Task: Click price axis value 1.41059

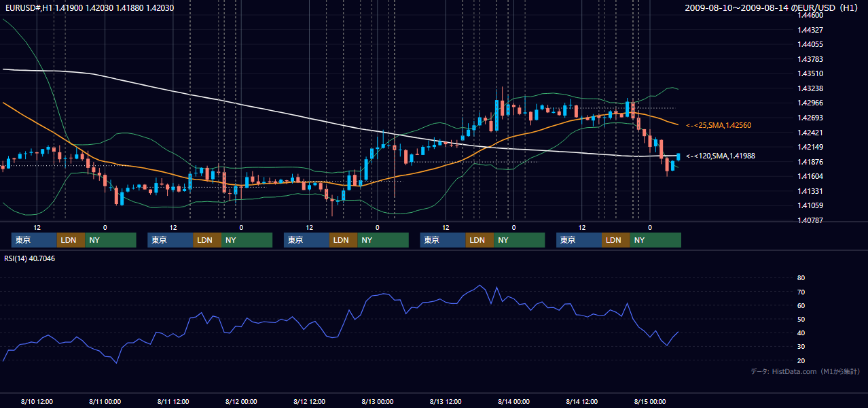Action: (x=810, y=205)
